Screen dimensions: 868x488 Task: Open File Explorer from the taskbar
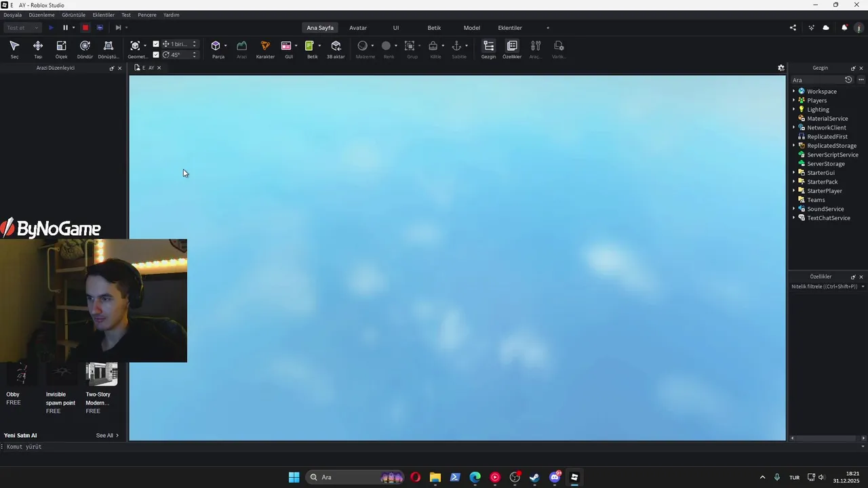click(x=435, y=477)
